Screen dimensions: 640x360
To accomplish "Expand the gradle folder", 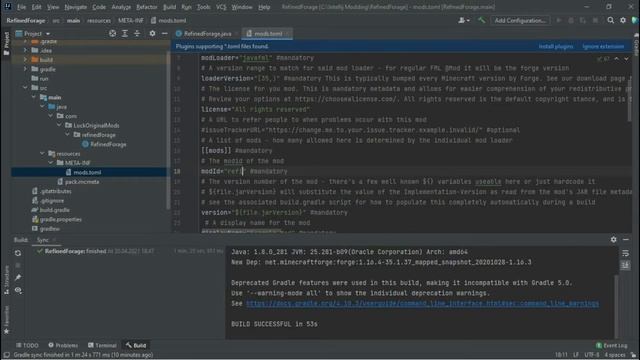I will pyautogui.click(x=25, y=69).
